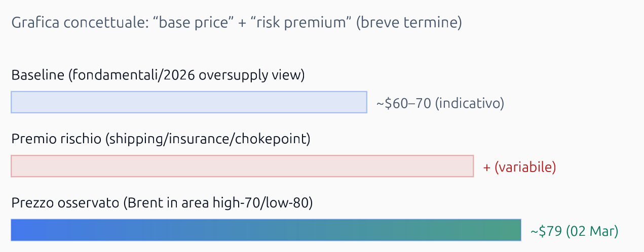Select the "Premio rischio" row label
Screen dimensions: 644x252
56,139
